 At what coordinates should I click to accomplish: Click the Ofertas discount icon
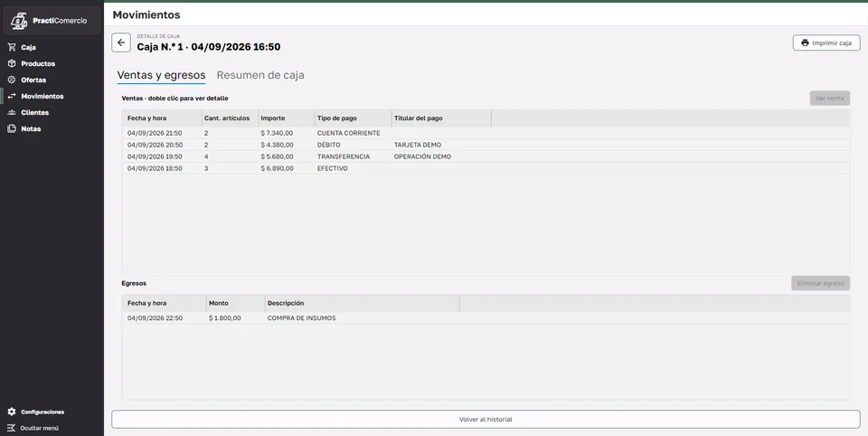click(12, 80)
